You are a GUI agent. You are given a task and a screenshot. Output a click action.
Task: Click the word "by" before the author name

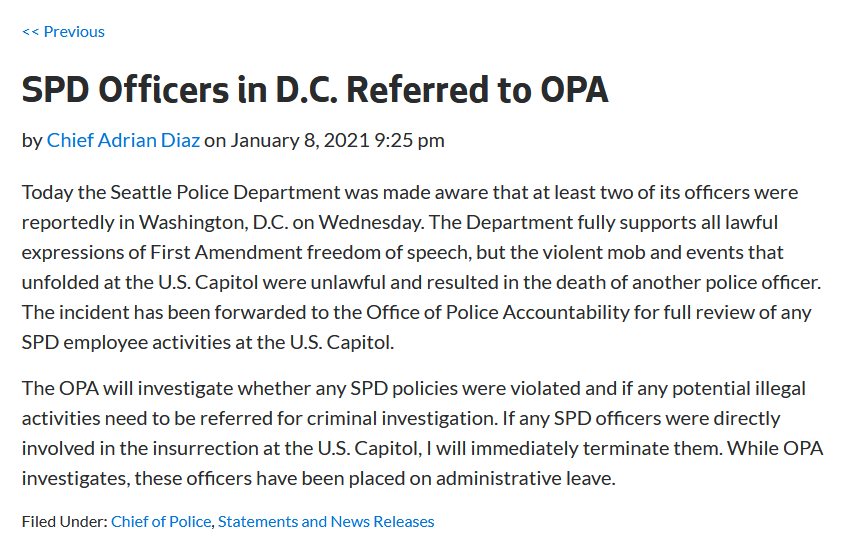(x=32, y=140)
